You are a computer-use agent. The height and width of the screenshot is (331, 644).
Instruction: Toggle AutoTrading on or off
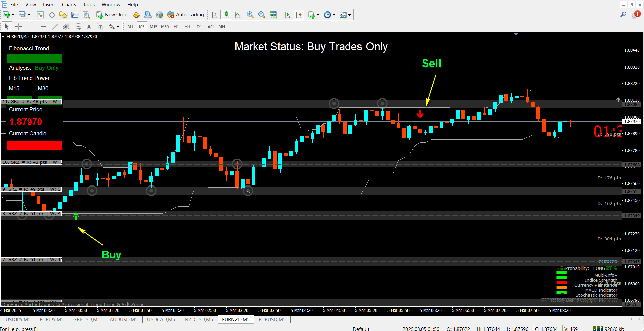[186, 15]
